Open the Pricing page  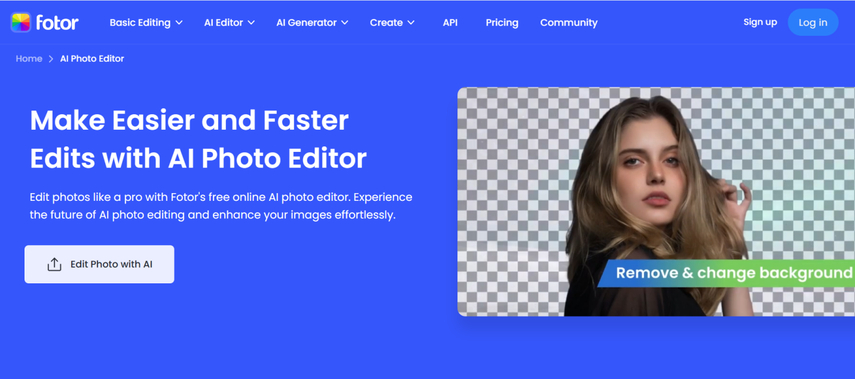click(x=502, y=23)
